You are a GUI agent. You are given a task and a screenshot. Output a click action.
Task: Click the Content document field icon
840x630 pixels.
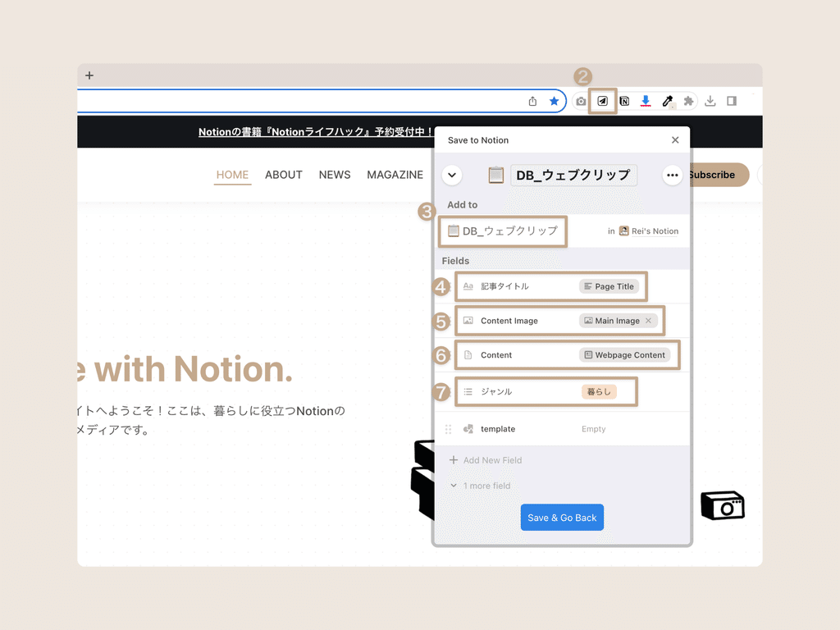(x=468, y=355)
